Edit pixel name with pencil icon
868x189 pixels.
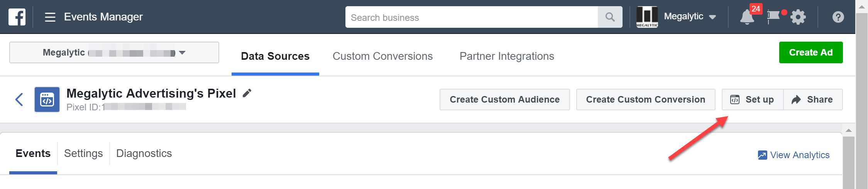(x=247, y=93)
